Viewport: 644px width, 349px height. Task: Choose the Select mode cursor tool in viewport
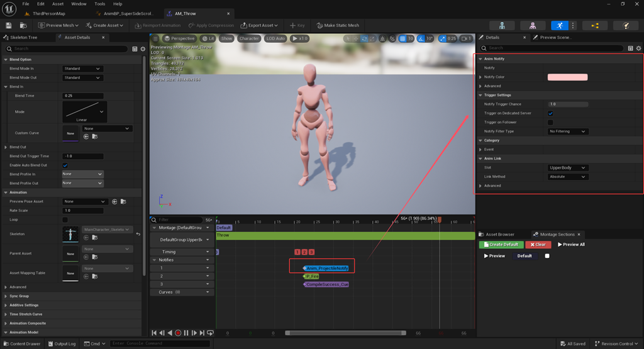pos(348,38)
